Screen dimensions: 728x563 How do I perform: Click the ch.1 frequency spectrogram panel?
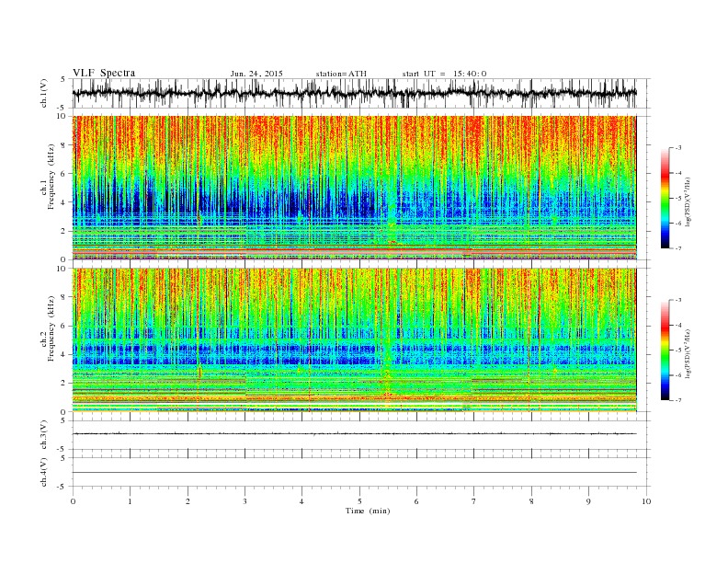click(x=355, y=188)
